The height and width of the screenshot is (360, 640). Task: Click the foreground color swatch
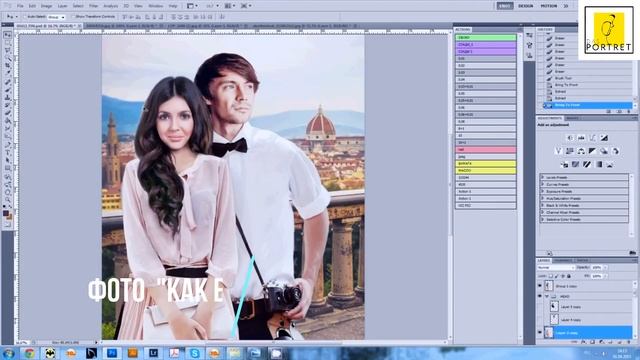pyautogui.click(x=6, y=213)
